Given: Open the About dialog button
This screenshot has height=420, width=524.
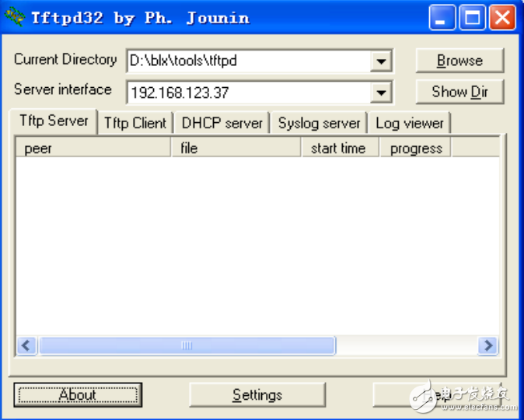Looking at the screenshot, I should point(78,395).
